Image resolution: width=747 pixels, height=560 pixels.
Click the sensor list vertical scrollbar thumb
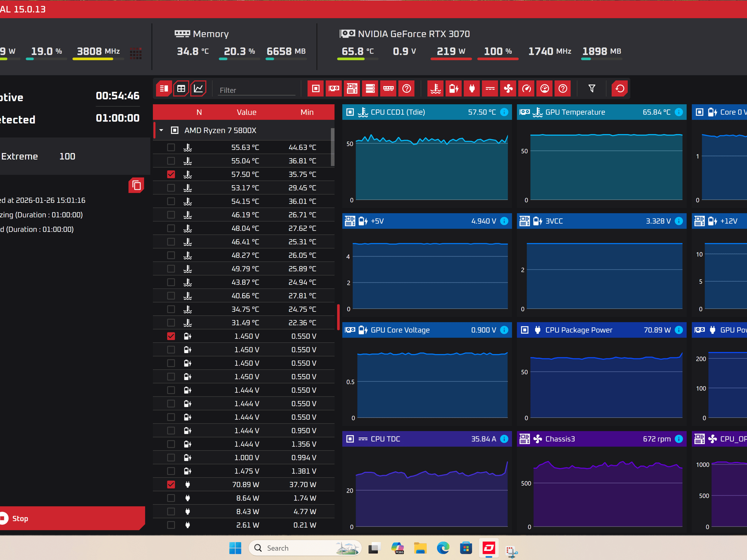point(333,147)
